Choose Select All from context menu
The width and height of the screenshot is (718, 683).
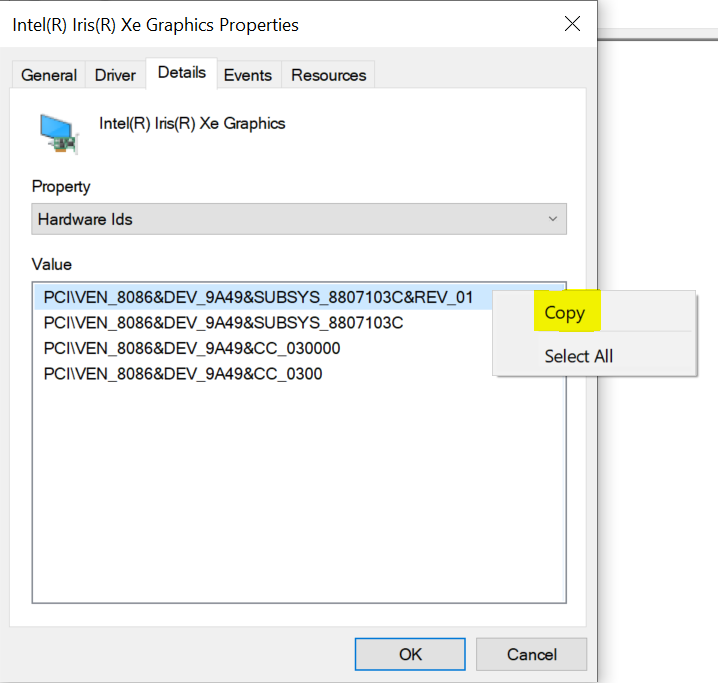point(595,356)
